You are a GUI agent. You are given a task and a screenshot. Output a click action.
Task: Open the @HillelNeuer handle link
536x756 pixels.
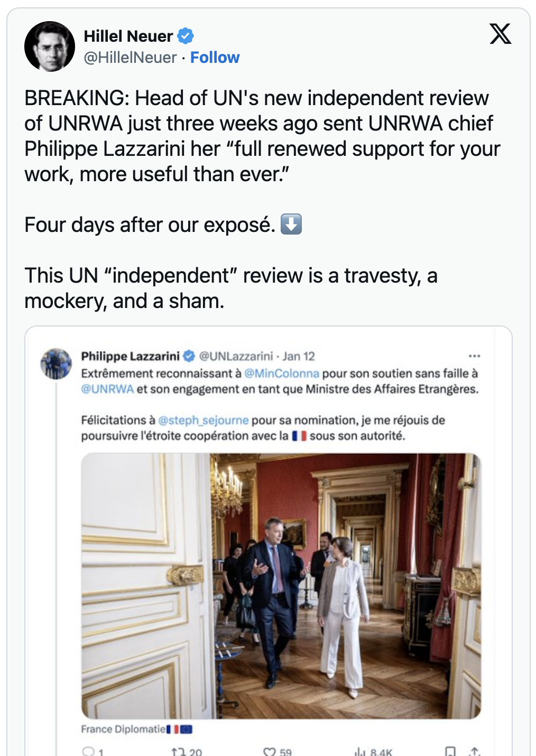[130, 57]
